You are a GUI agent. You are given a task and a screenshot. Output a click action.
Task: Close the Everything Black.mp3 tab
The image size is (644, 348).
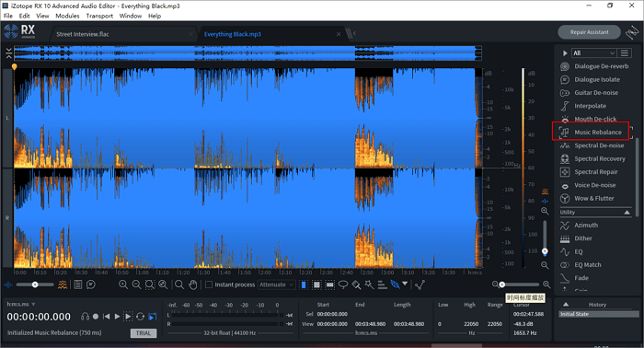[x=339, y=34]
